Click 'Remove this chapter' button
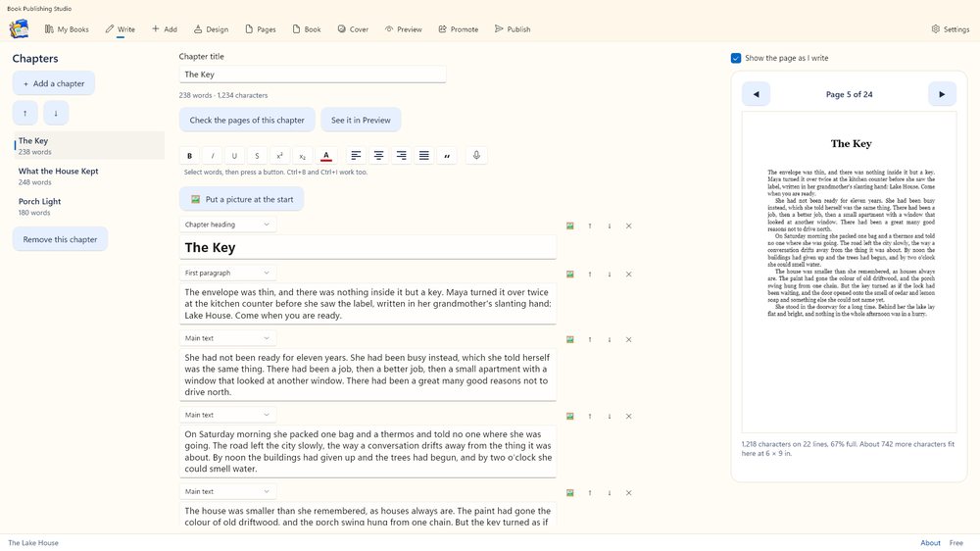 (x=60, y=239)
